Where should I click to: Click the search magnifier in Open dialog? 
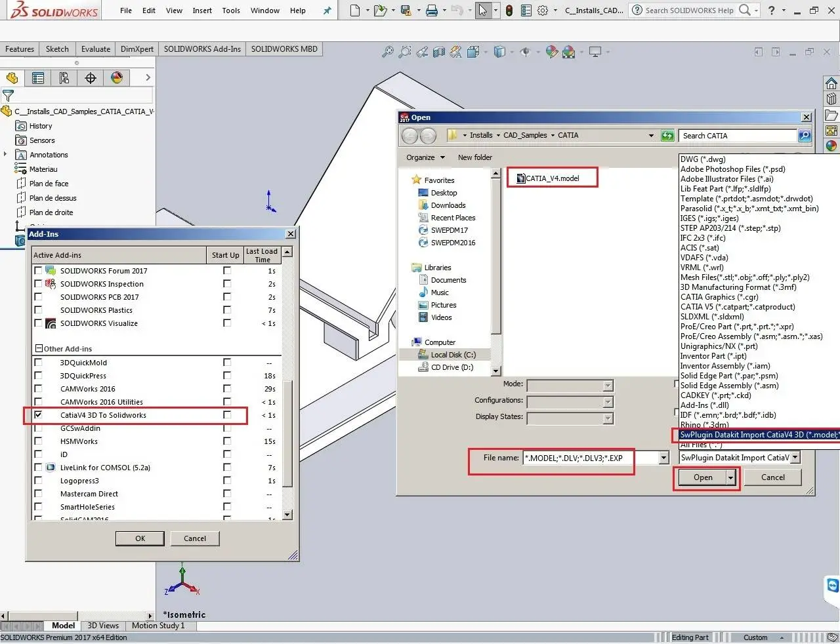pyautogui.click(x=804, y=136)
